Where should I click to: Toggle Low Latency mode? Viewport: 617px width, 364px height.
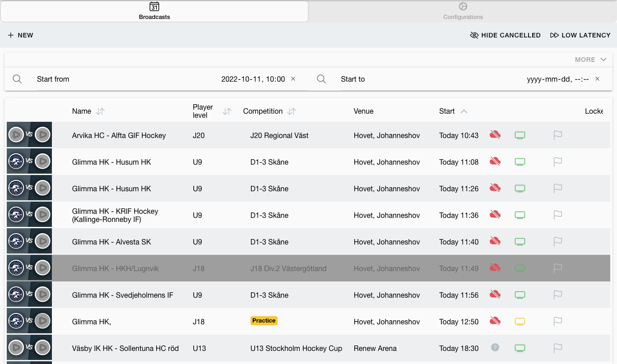[x=580, y=35]
